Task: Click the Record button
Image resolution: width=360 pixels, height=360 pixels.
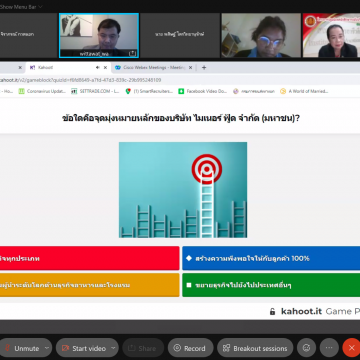Action: pyautogui.click(x=190, y=348)
